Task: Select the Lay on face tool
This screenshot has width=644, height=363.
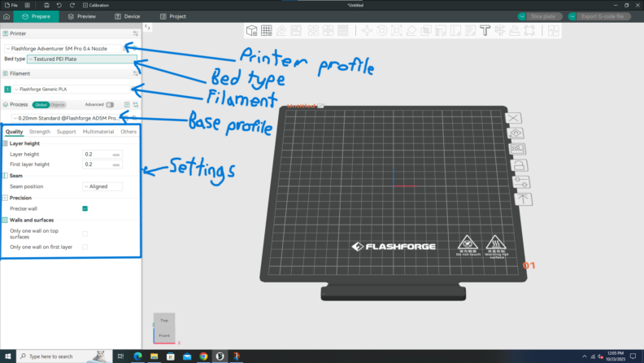Action: pos(411,30)
